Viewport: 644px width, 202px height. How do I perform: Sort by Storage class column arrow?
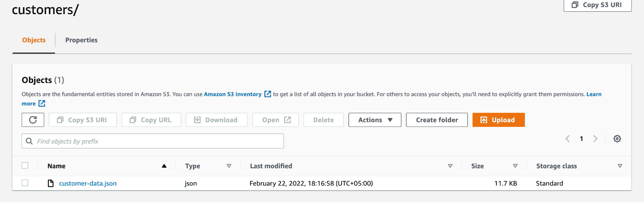[620, 166]
